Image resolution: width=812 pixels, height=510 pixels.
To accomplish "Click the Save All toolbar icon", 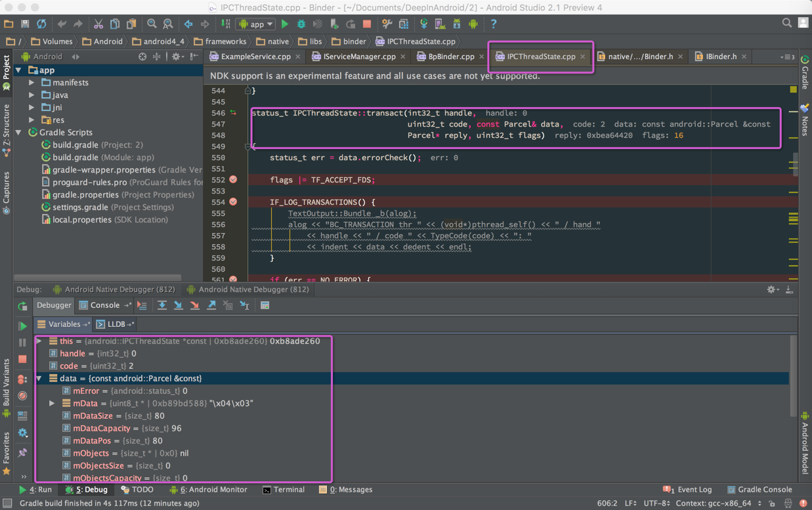I will [x=25, y=24].
